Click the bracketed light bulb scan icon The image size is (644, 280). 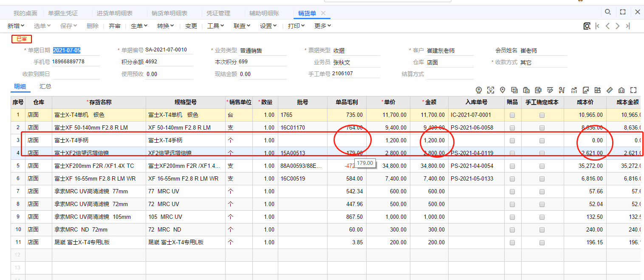(491, 90)
